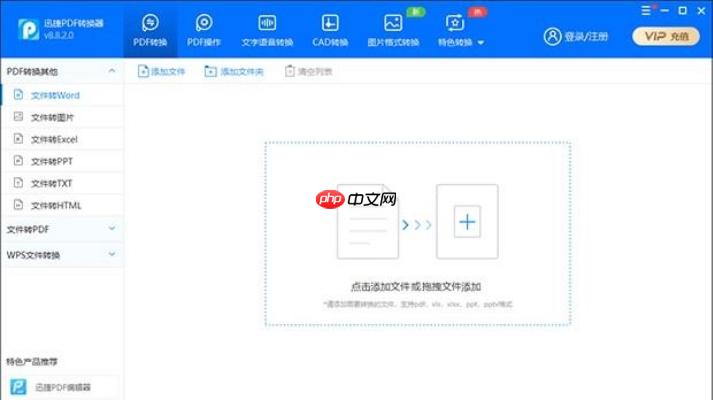Open the PDF转换 tab
This screenshot has width=713, height=400.
click(150, 30)
